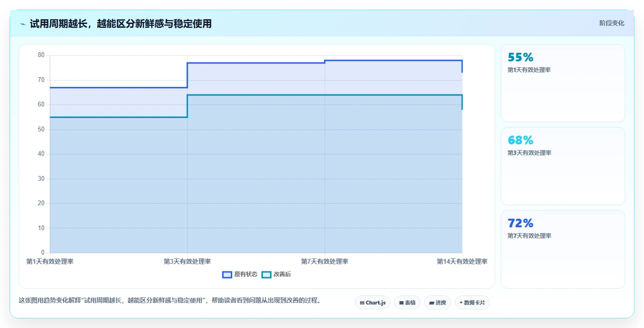Click the icon inside the 表格 chip
Image resolution: width=644 pixels, height=328 pixels.
(x=401, y=303)
